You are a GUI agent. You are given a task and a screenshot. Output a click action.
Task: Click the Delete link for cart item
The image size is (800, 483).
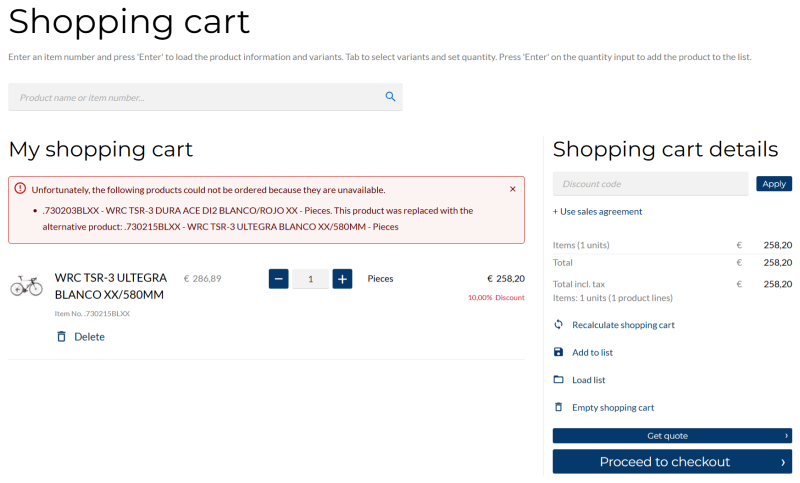click(x=89, y=337)
